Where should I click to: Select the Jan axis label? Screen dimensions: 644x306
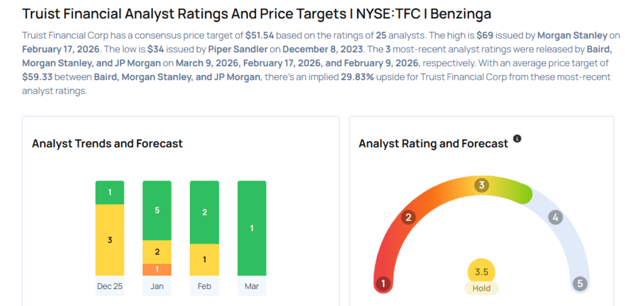click(157, 286)
